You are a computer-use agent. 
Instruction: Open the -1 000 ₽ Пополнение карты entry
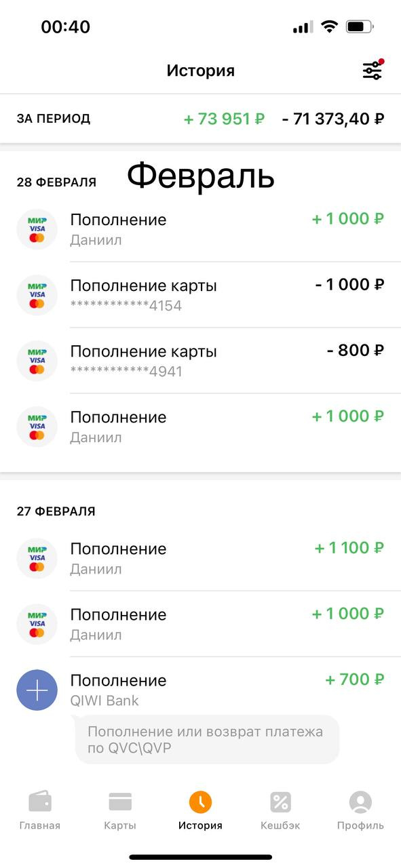click(x=200, y=295)
